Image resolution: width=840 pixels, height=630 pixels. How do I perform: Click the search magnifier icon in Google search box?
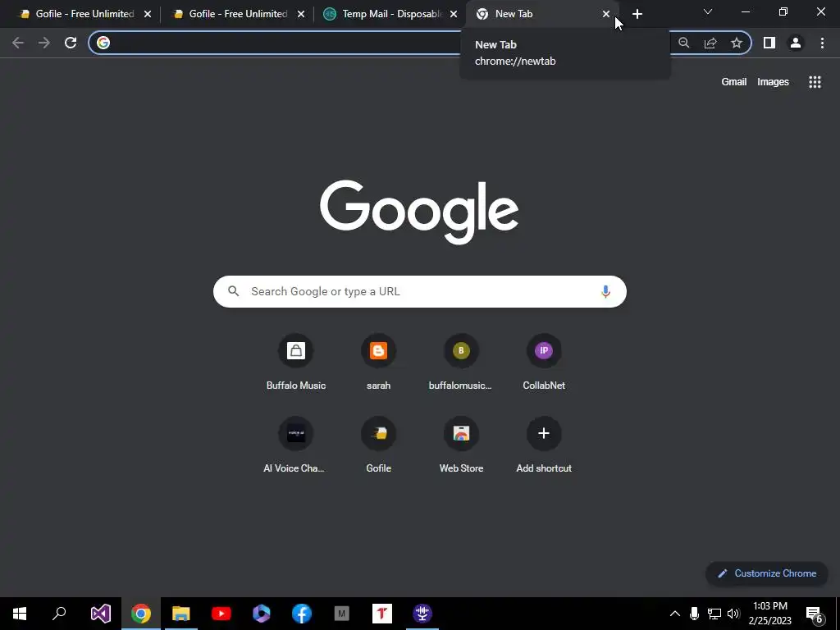[233, 291]
